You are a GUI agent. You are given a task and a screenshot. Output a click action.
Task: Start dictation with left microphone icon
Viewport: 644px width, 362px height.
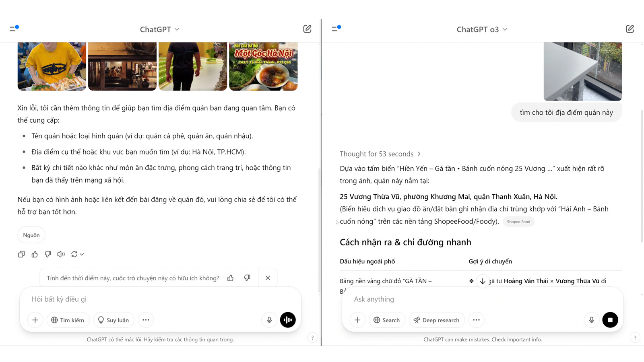(269, 320)
